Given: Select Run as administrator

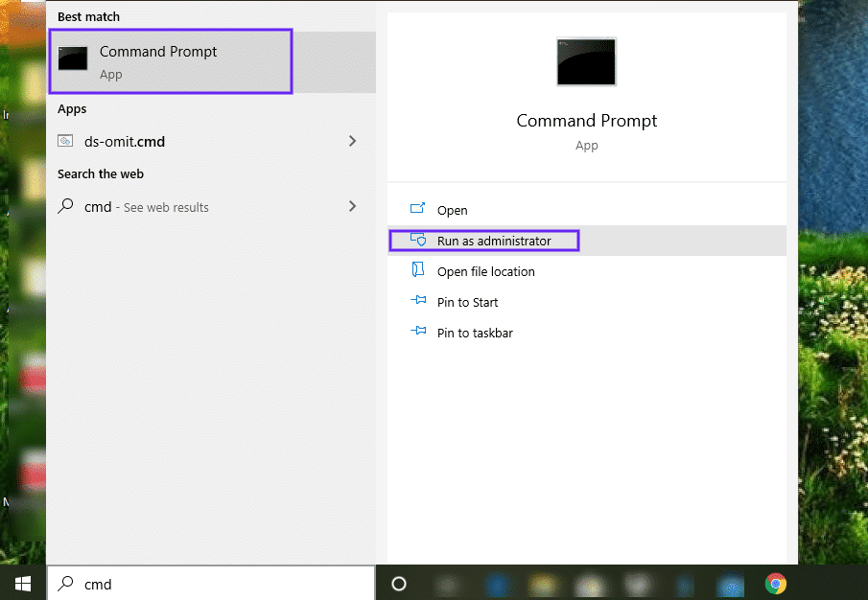Looking at the screenshot, I should click(x=493, y=240).
